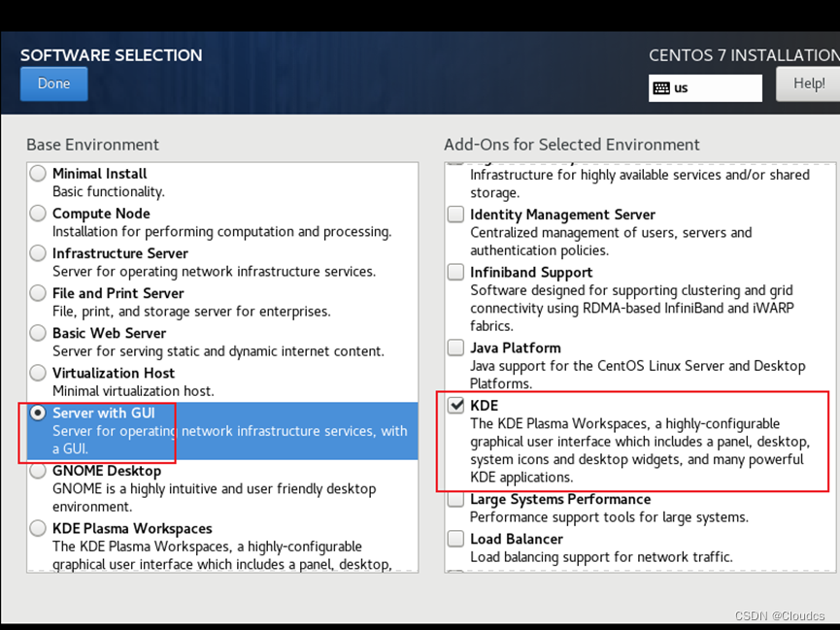Image resolution: width=840 pixels, height=630 pixels.
Task: Select File and Print Server
Action: [x=37, y=292]
